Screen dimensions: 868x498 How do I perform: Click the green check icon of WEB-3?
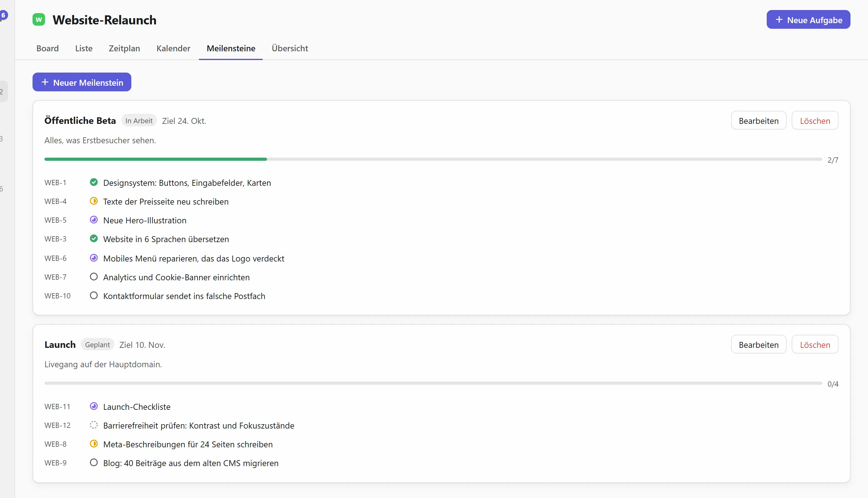[x=94, y=239]
